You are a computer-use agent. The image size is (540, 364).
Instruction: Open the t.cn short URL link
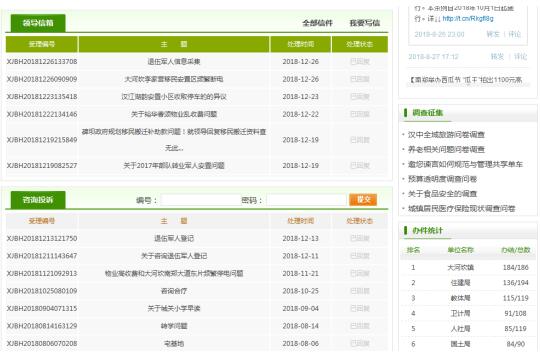tap(468, 19)
